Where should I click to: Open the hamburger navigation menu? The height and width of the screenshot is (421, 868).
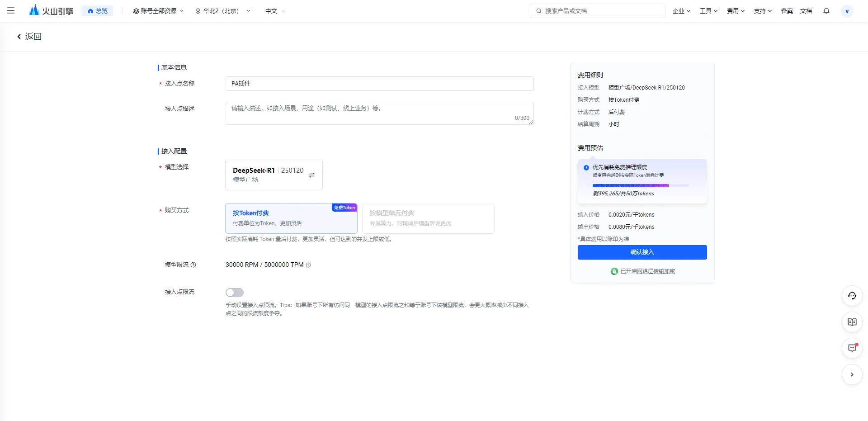click(x=11, y=11)
